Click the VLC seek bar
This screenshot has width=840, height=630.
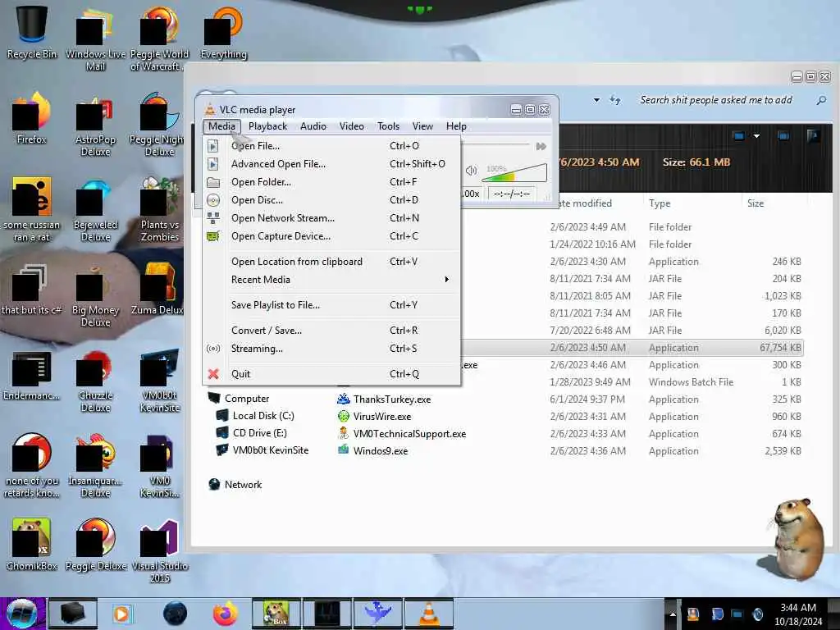click(x=495, y=144)
